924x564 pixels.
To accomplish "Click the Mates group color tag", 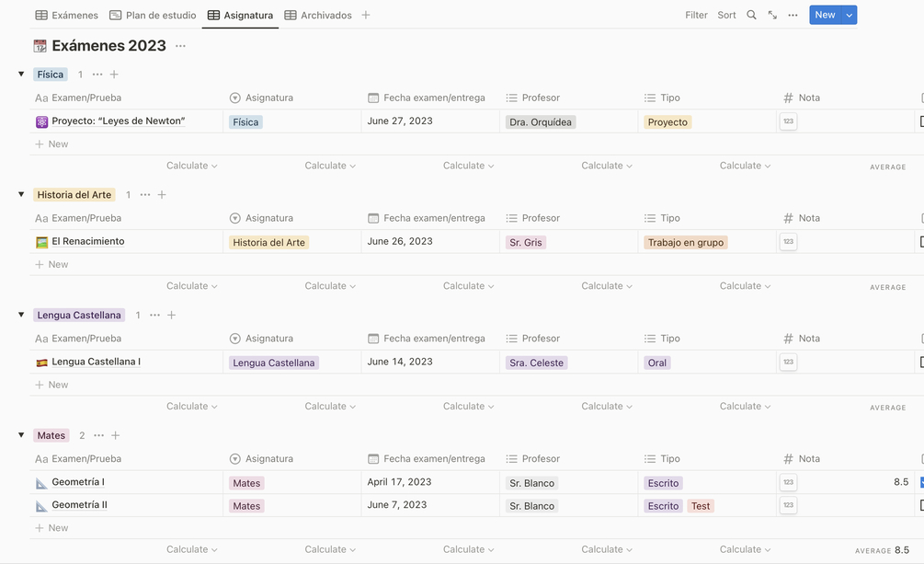I will 51,435.
